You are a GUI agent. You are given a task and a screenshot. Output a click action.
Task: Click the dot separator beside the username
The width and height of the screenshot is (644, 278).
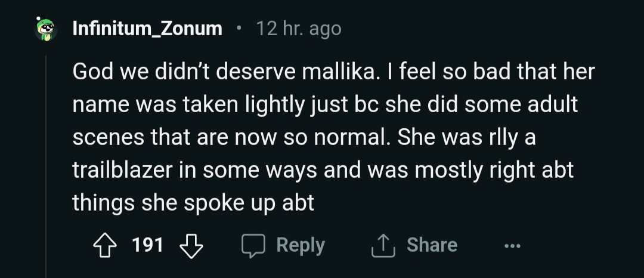(239, 27)
